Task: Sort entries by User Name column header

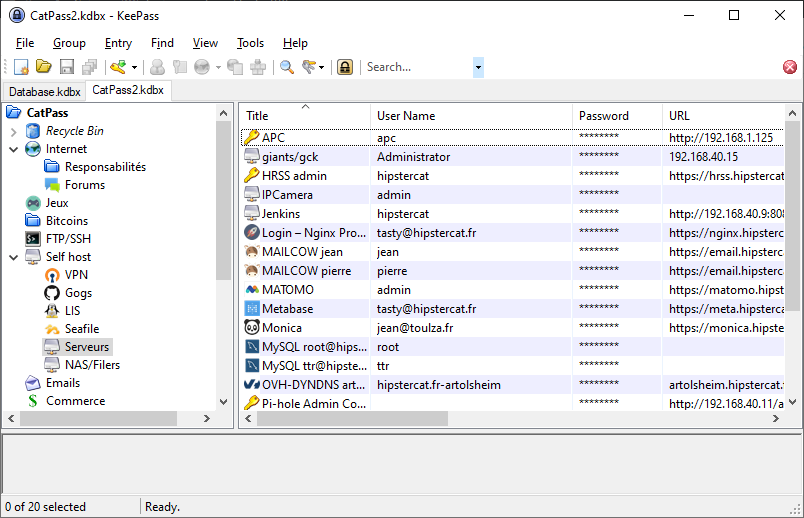Action: point(471,116)
